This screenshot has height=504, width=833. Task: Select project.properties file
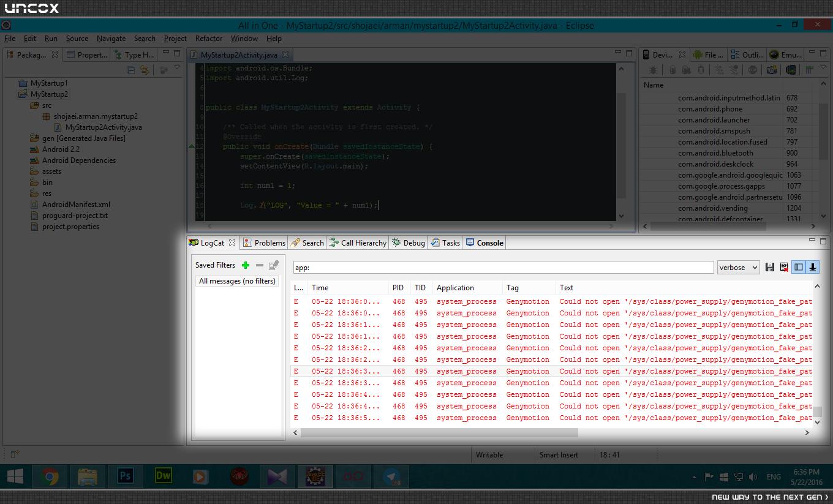(65, 227)
